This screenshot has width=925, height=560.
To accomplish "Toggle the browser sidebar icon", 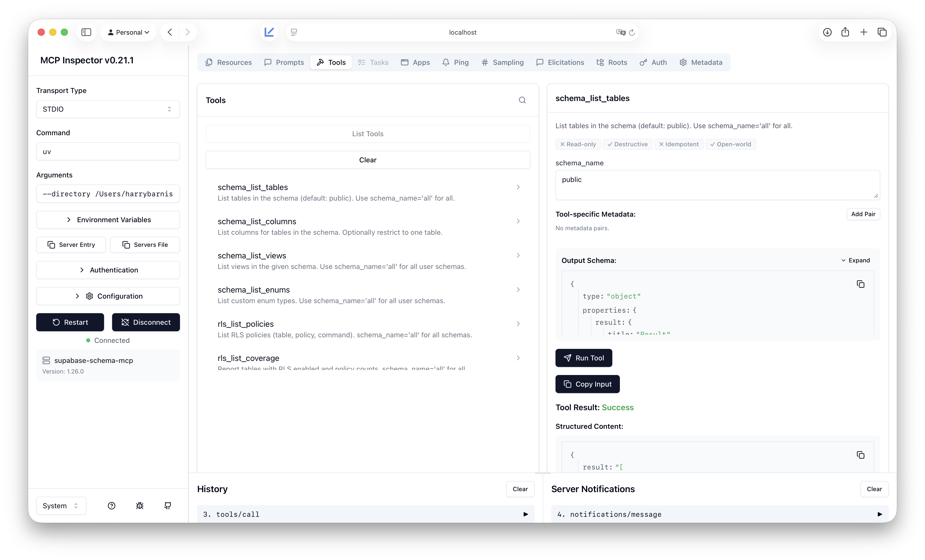I will click(x=86, y=32).
